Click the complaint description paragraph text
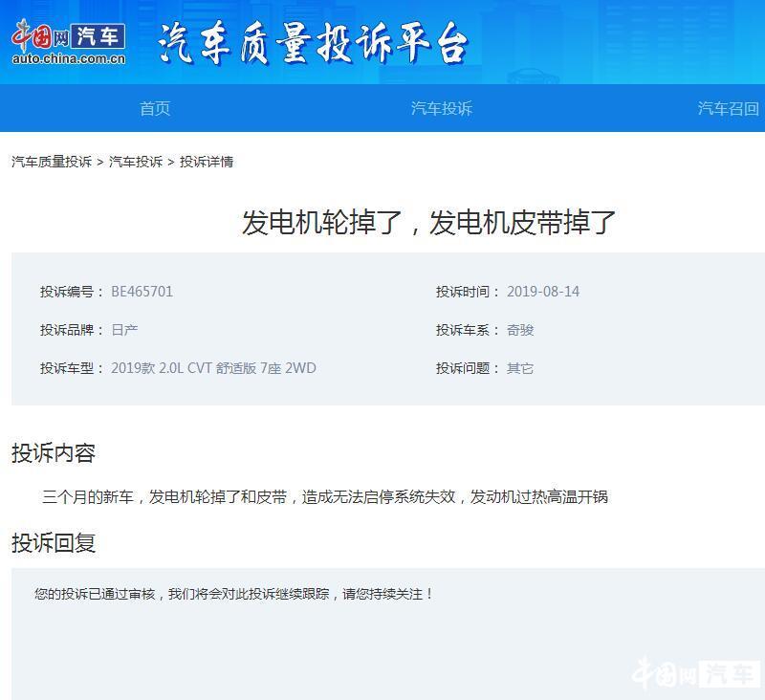 click(x=325, y=496)
